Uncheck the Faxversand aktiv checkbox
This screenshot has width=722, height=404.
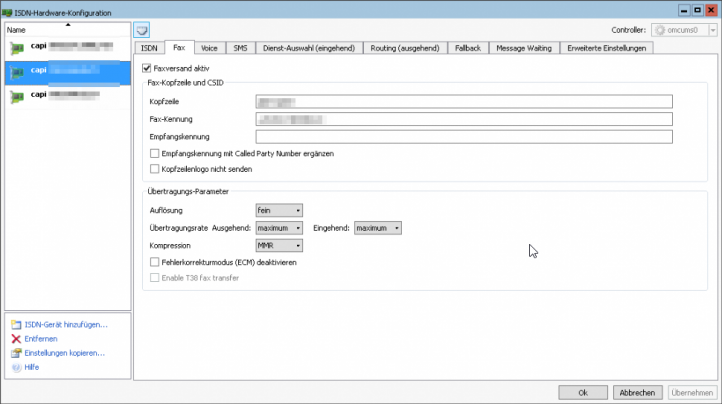coord(146,67)
